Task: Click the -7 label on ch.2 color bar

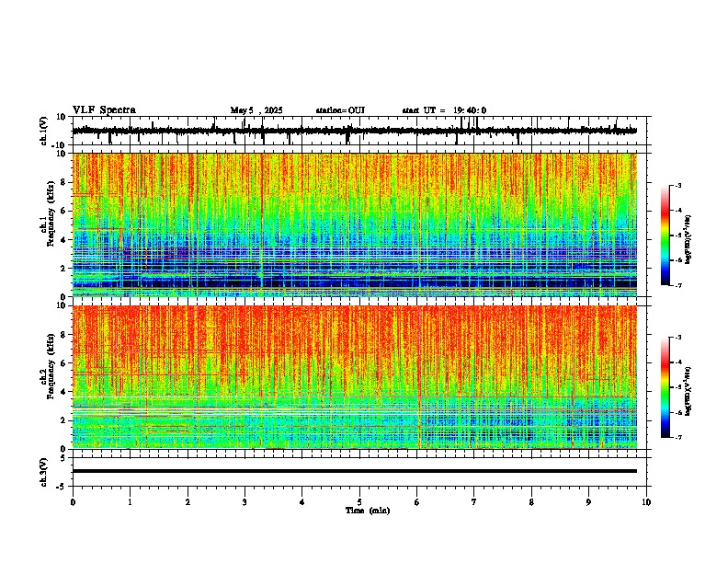Action: click(678, 437)
